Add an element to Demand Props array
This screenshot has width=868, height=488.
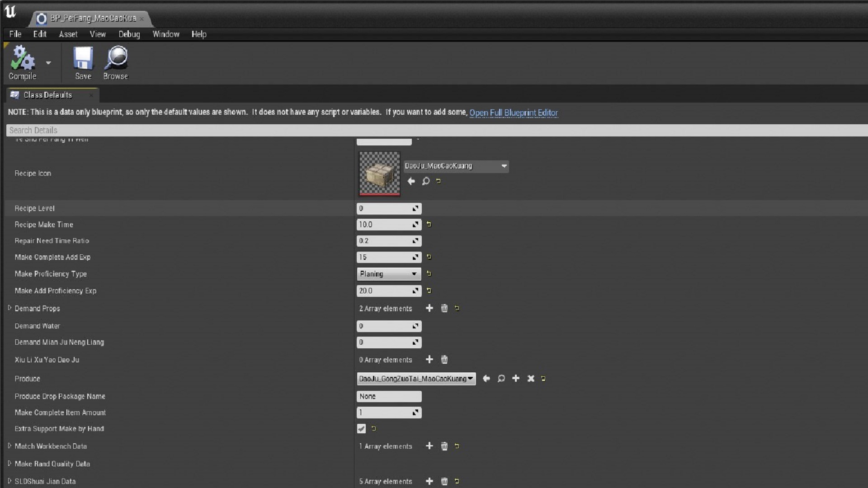click(x=429, y=308)
